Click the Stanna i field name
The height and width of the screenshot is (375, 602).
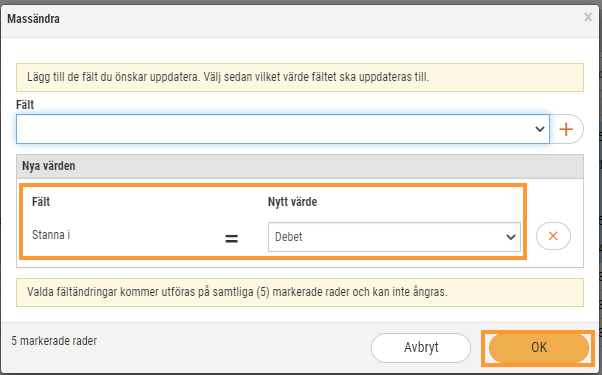(51, 235)
